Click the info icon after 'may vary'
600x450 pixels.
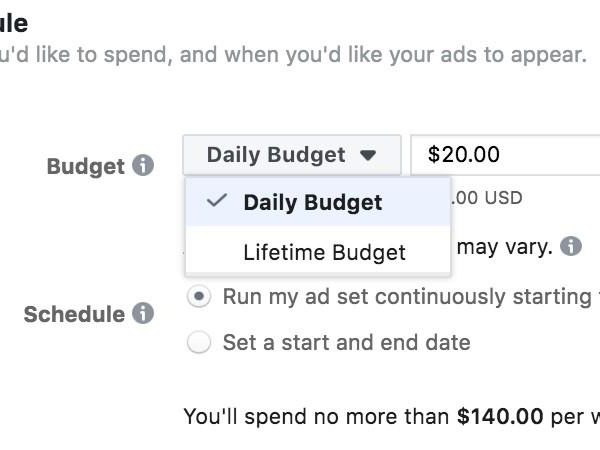point(571,246)
